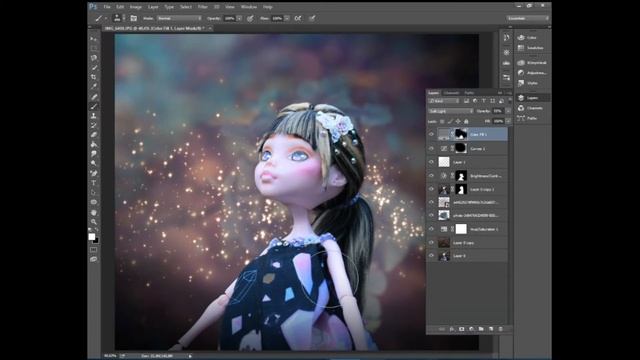640x360 pixels.
Task: Open the Image menu
Action: pyautogui.click(x=136, y=7)
